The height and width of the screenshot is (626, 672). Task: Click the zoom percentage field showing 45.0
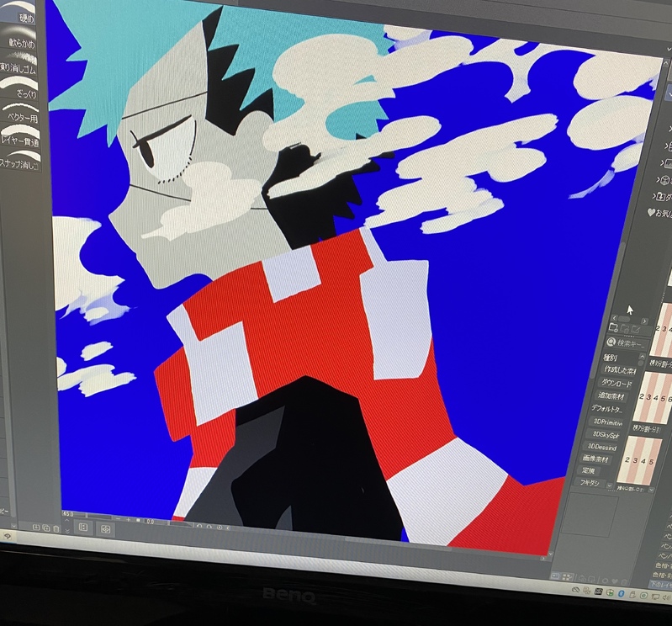[69, 513]
